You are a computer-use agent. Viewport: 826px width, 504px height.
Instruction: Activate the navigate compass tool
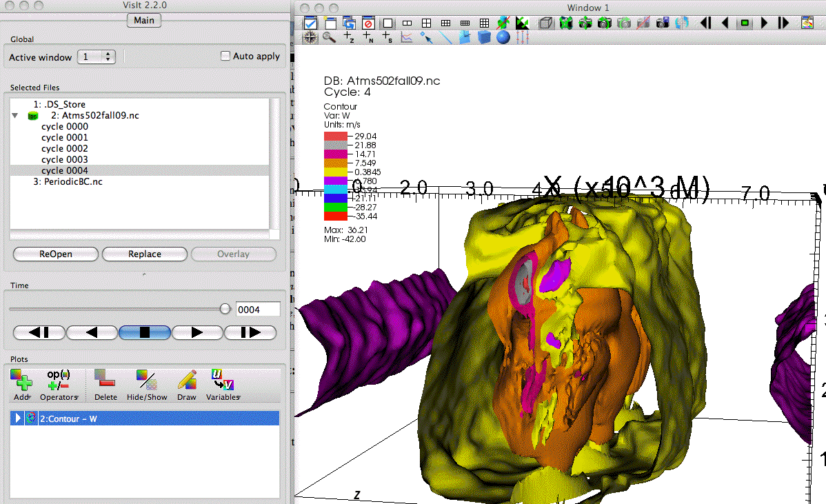(x=310, y=38)
